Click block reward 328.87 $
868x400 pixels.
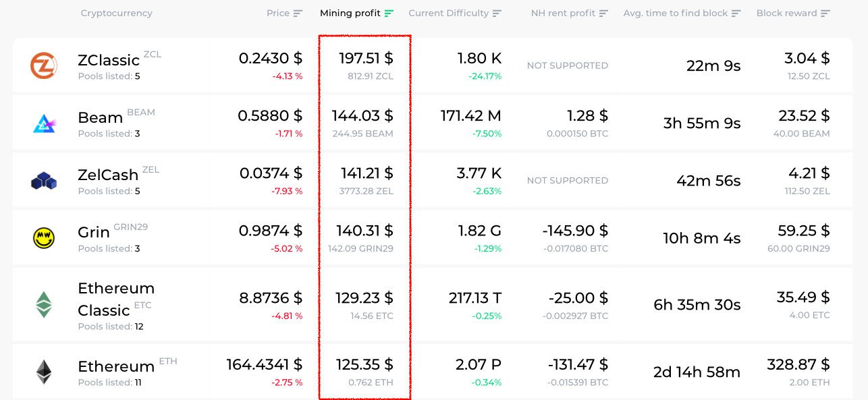(x=799, y=365)
